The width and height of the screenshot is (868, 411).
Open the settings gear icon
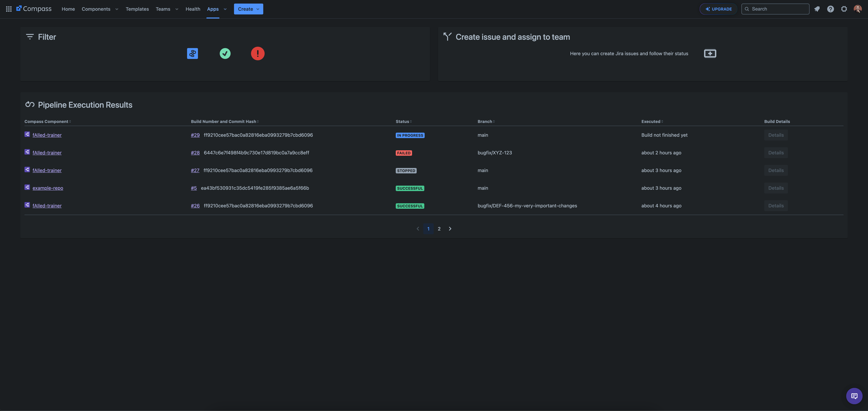click(x=844, y=9)
